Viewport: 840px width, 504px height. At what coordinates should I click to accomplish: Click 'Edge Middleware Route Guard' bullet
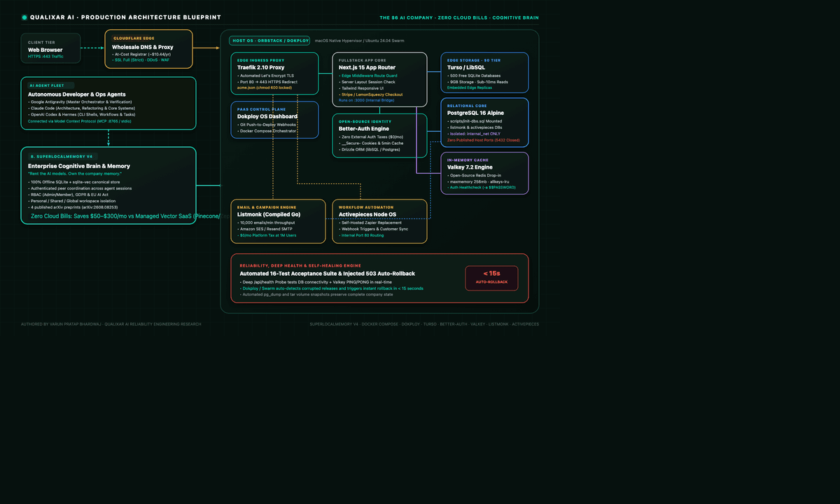coord(367,76)
